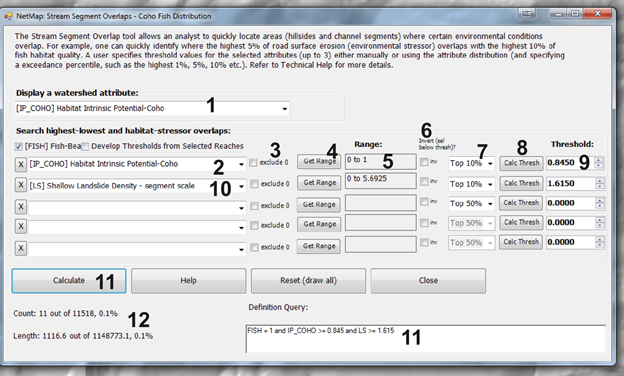624x376 pixels.
Task: Click the range field showing 0 to 1
Action: coord(381,162)
